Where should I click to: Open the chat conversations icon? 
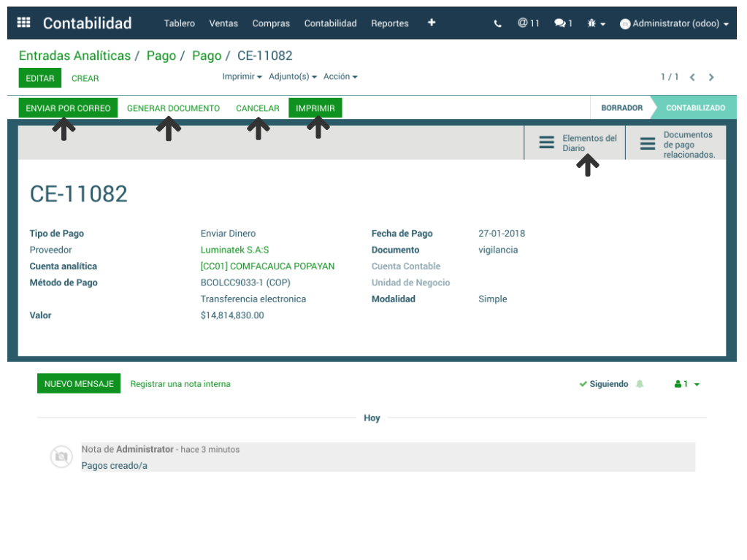pyautogui.click(x=563, y=23)
